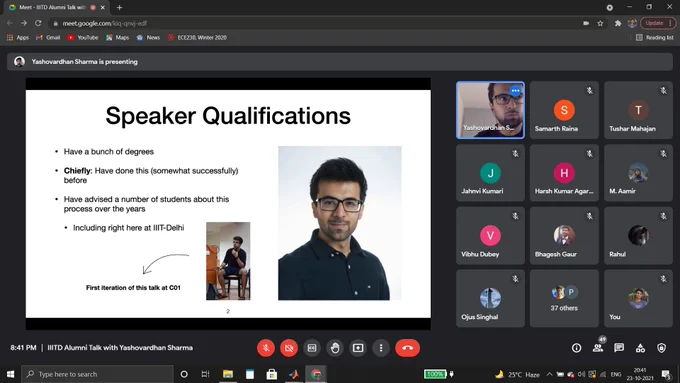The image size is (680, 383).
Task: Click your own 'You' tile
Action: (638, 298)
